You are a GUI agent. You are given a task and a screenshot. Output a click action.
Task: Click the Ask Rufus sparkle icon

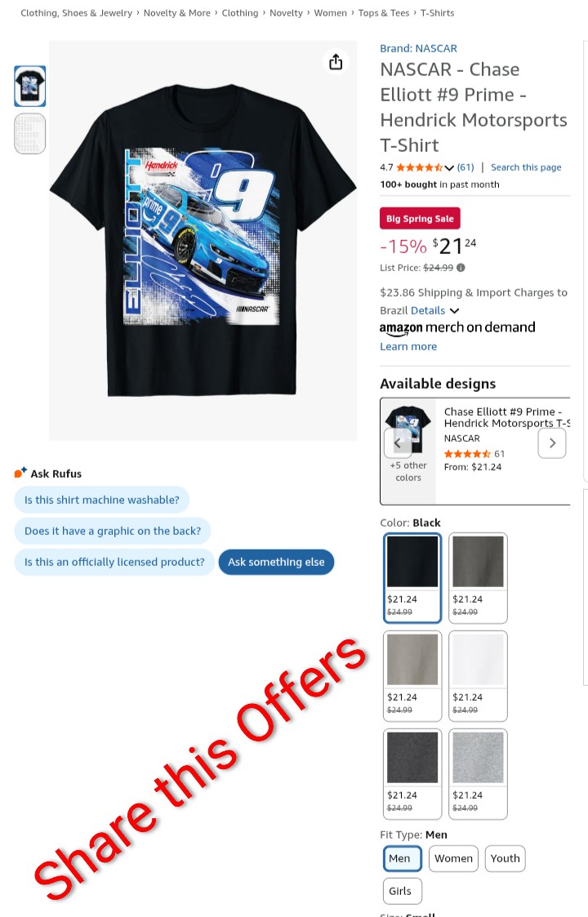[20, 473]
